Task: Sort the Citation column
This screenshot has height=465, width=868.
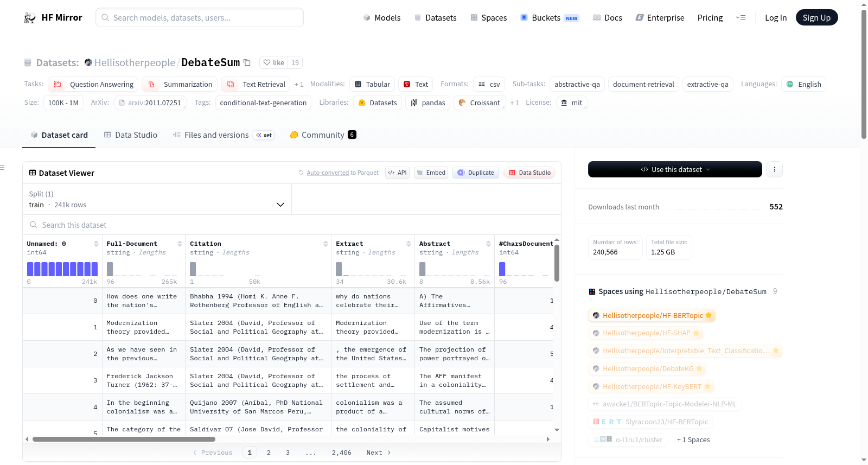Action: [x=325, y=244]
